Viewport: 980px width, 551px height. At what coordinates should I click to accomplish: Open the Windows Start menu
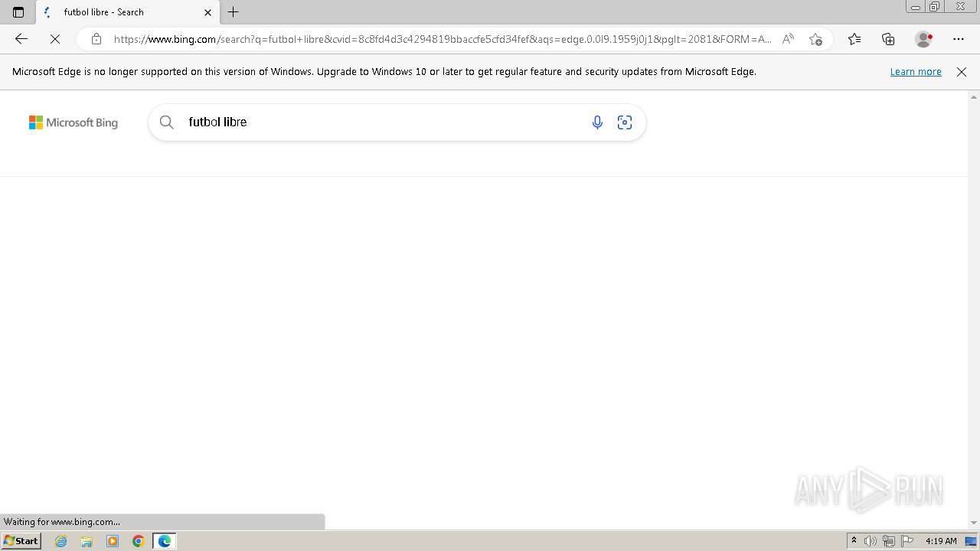(x=21, y=540)
